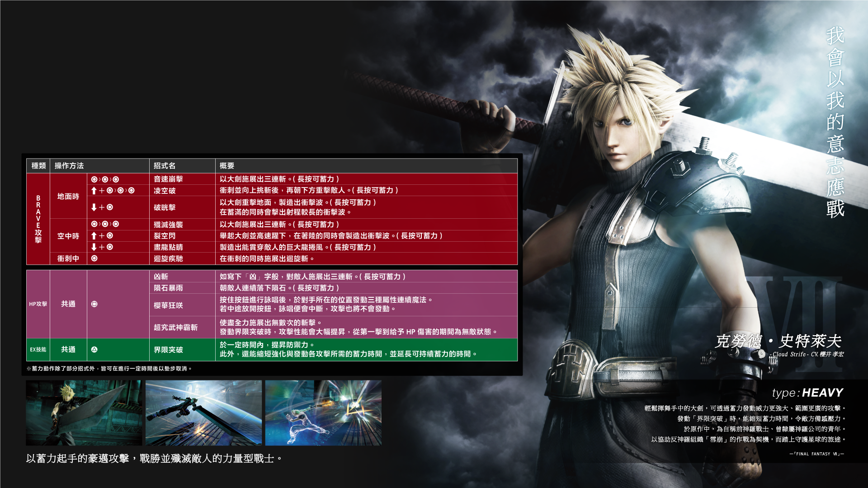This screenshot has width=868, height=488.
Task: Select the Cloud Strife CV. 櫻井孝宏 credit line
Action: coord(807,354)
